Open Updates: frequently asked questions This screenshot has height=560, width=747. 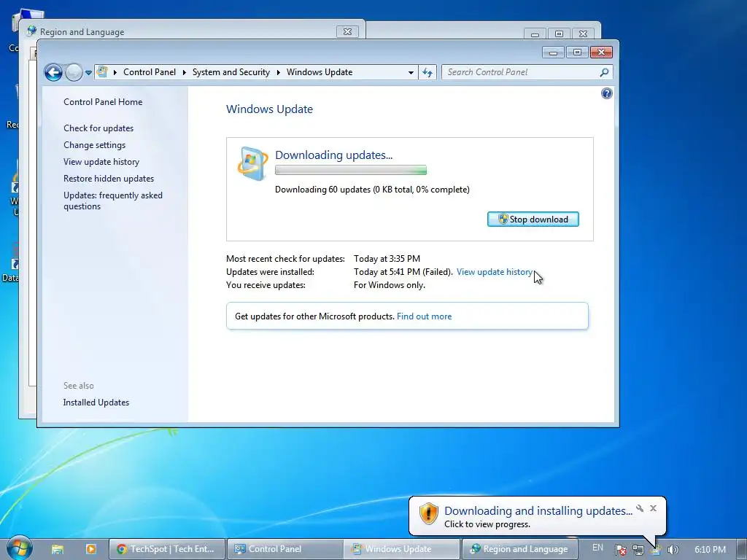(x=113, y=201)
